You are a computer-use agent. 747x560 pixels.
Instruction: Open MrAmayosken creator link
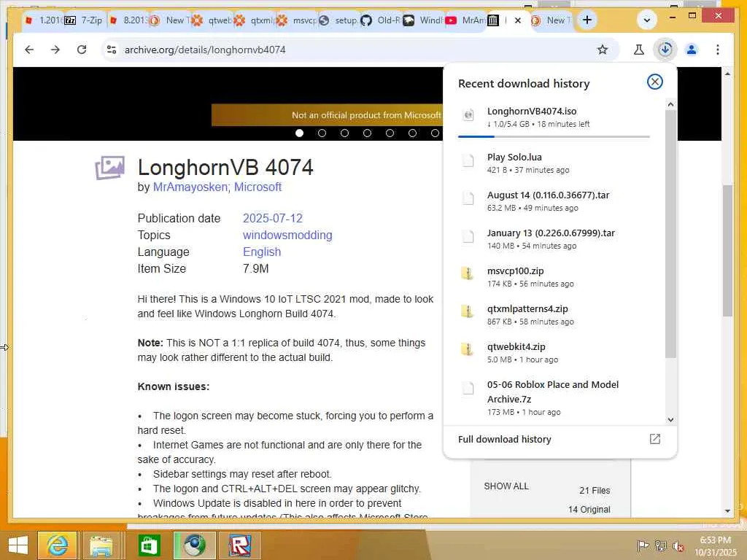pos(191,187)
